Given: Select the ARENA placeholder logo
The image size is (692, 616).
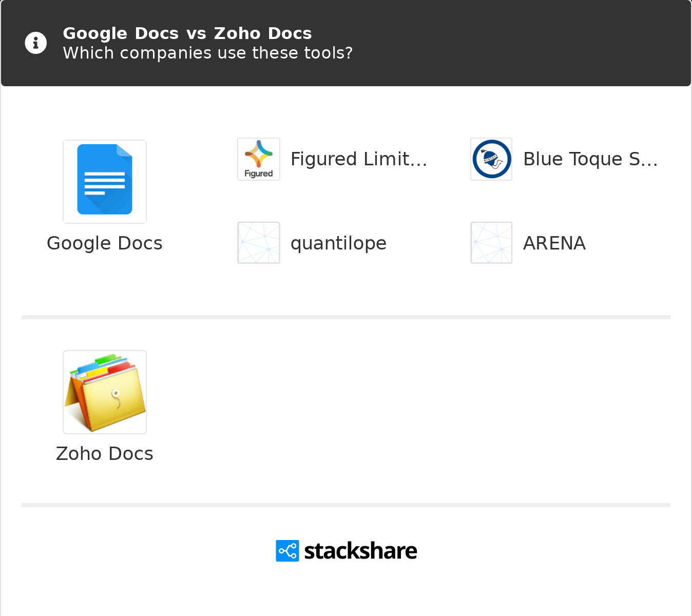Looking at the screenshot, I should point(491,243).
